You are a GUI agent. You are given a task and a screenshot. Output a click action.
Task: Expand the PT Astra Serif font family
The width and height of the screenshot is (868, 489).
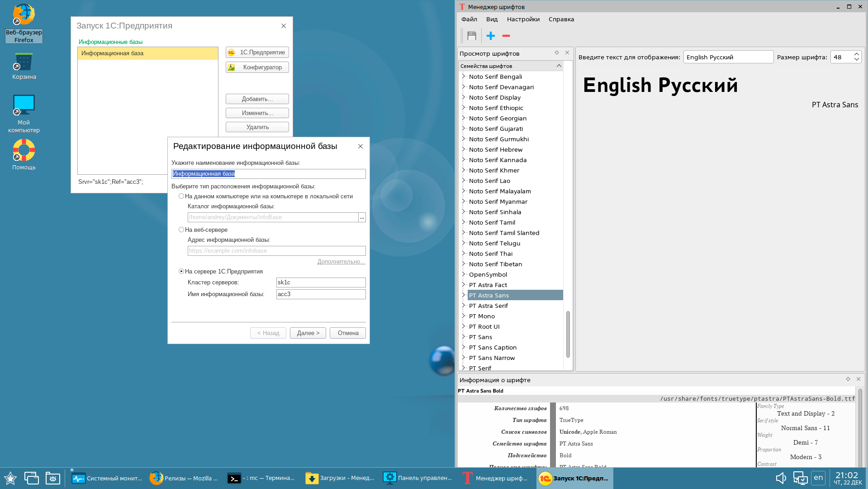(464, 306)
